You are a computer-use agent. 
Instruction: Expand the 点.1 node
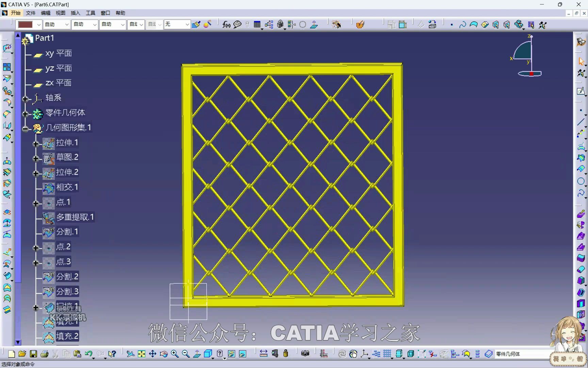[36, 203]
